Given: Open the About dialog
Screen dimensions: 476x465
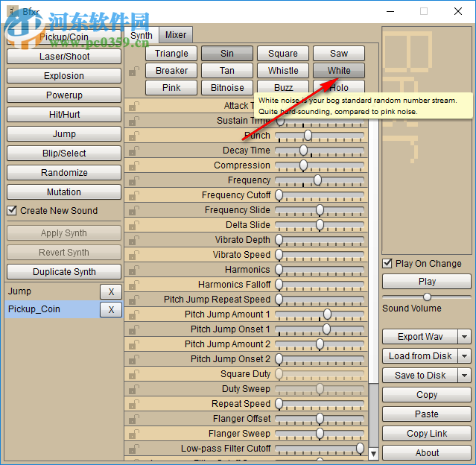Looking at the screenshot, I should pos(427,453).
